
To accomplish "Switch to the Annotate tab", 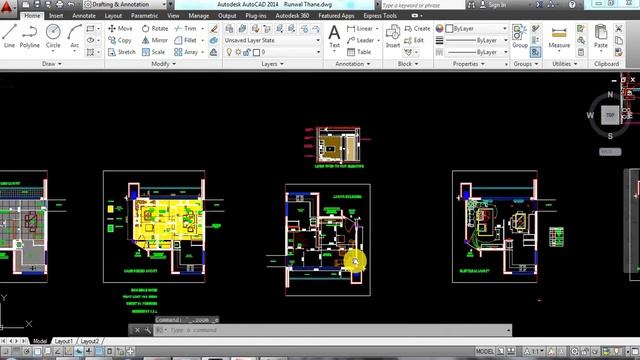I will pos(84,16).
